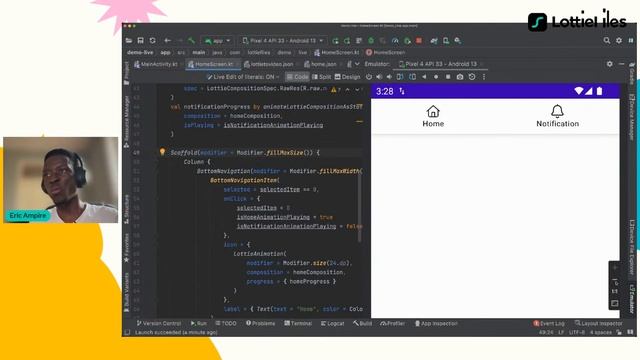Screen dimensions: 640x360
Task: Open the Resource Manager side panel
Action: pyautogui.click(x=127, y=122)
